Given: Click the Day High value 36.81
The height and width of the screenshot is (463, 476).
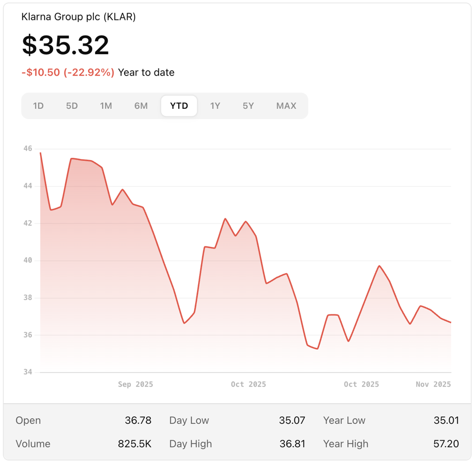Looking at the screenshot, I should click(x=292, y=444).
